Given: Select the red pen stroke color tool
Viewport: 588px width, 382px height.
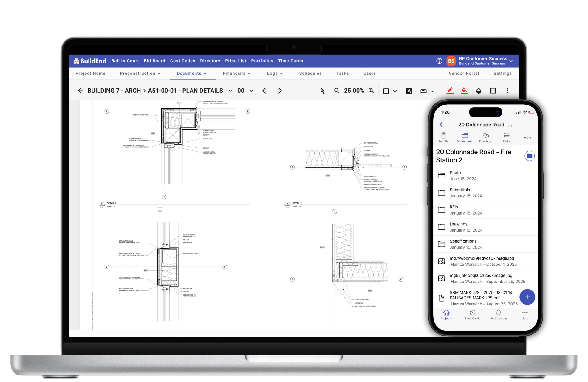Looking at the screenshot, I should 450,91.
